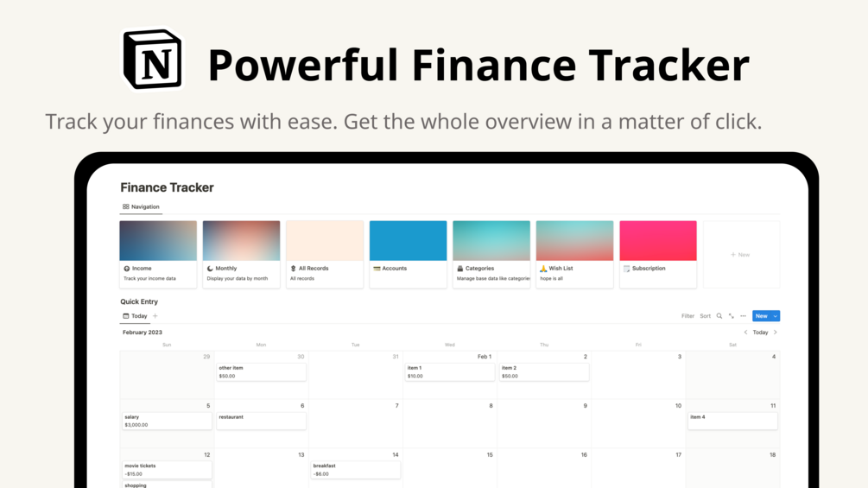Click the Monthly moon icon

click(210, 269)
